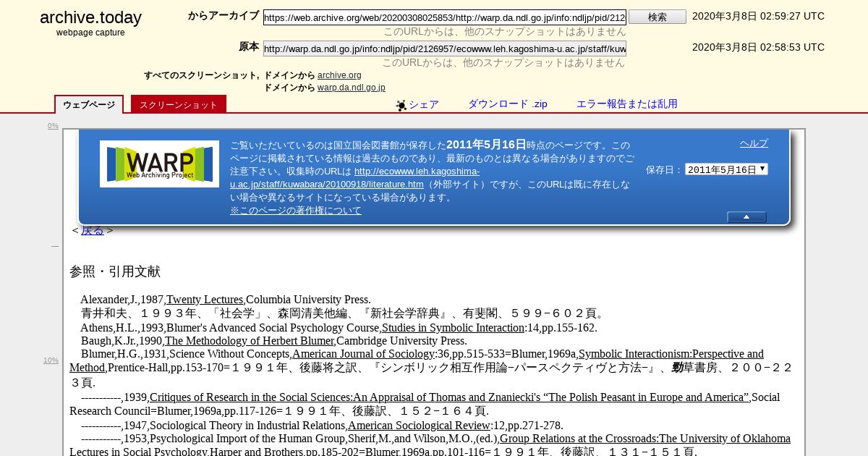
Task: Click the ※このページの著作権について link
Action: (296, 211)
